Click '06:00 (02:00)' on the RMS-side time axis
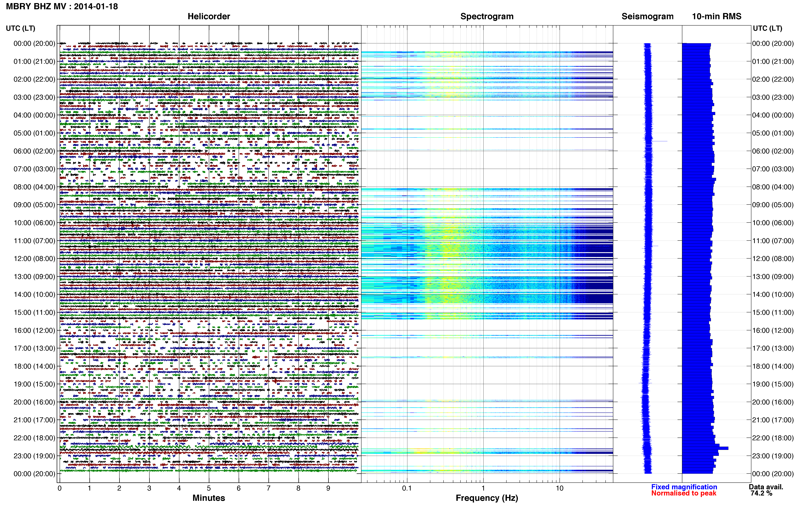812x508 pixels. [773, 151]
